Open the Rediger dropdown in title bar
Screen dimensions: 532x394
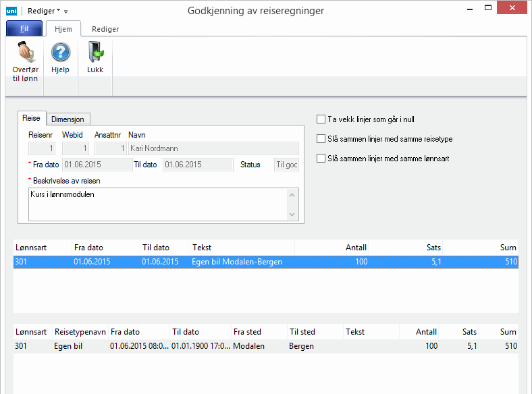(44, 11)
